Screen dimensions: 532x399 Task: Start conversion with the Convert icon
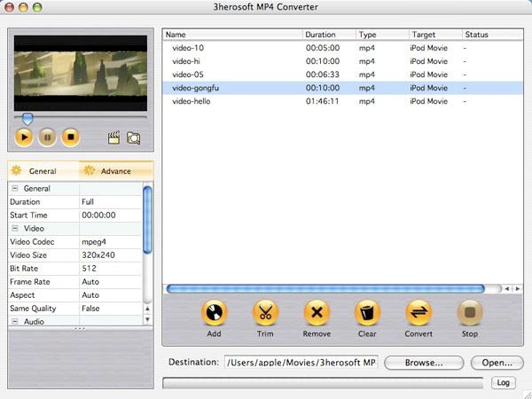click(x=419, y=312)
